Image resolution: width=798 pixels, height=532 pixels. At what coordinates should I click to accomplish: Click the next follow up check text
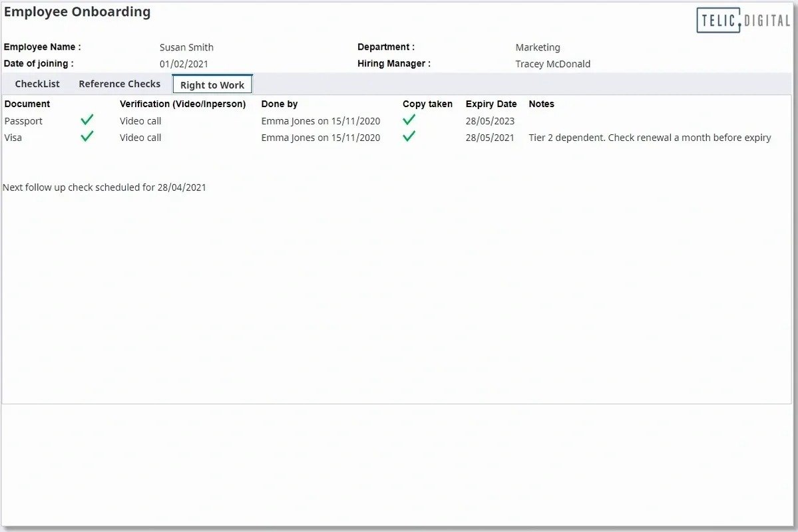[x=104, y=188]
